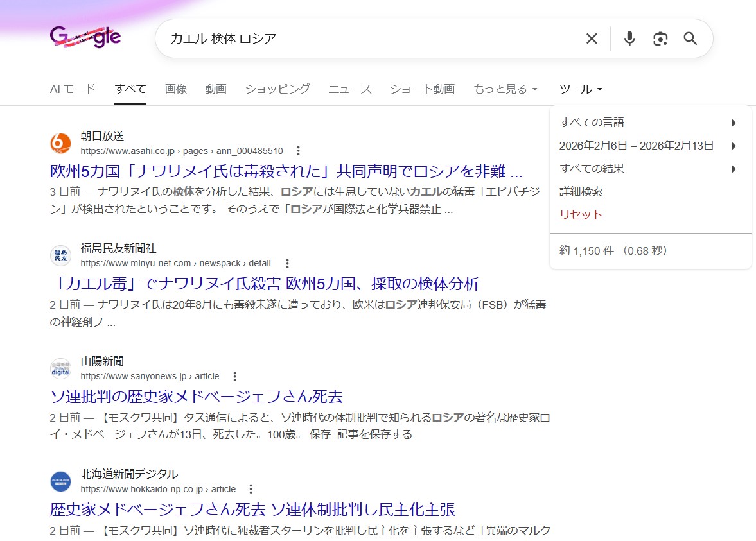This screenshot has width=756, height=541.
Task: Open three-dot menu for 朝日放送 result
Action: 298,151
